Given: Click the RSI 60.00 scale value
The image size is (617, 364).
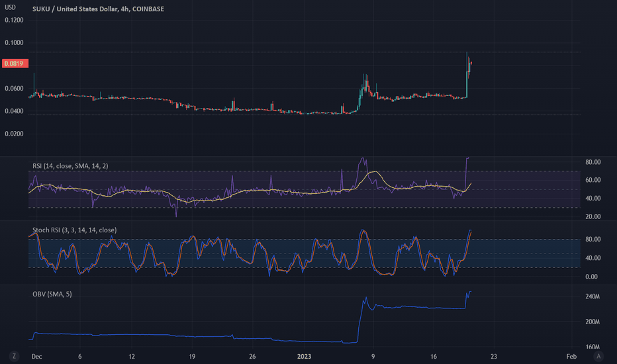Looking at the screenshot, I should 593,180.
